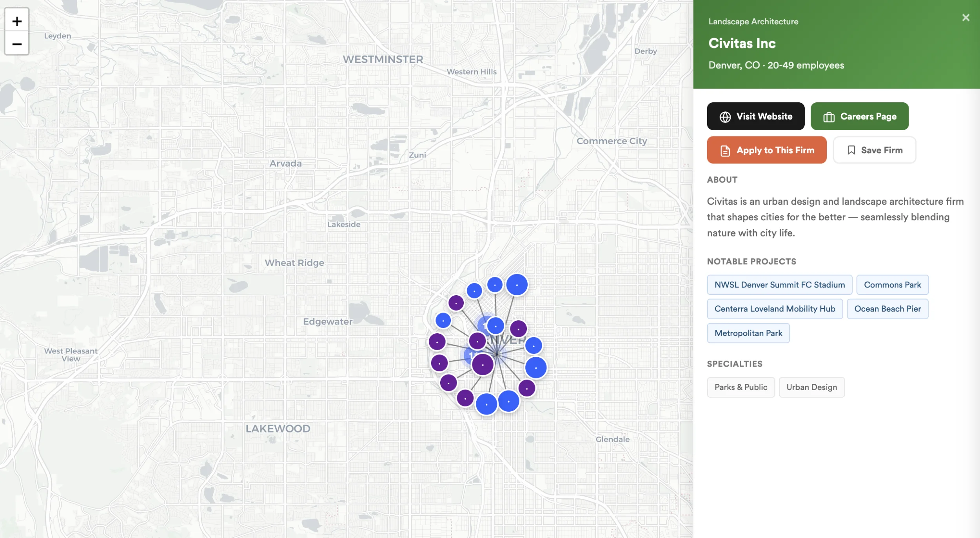This screenshot has height=538, width=980.
Task: Select the Commons Park project tag
Action: click(x=893, y=285)
